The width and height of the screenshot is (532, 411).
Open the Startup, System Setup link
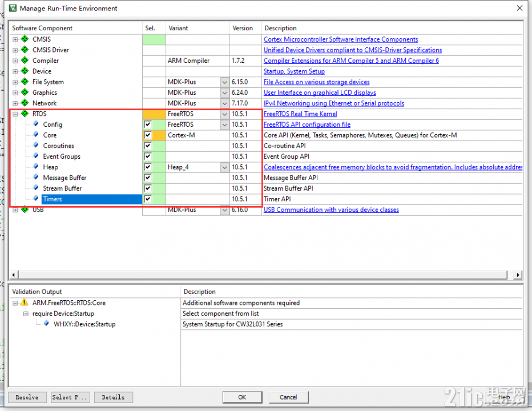coord(294,71)
